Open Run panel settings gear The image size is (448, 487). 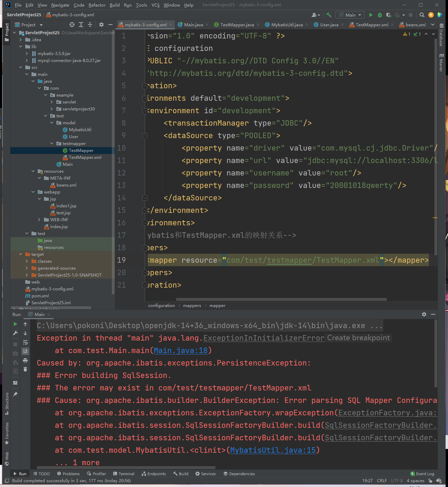click(424, 314)
